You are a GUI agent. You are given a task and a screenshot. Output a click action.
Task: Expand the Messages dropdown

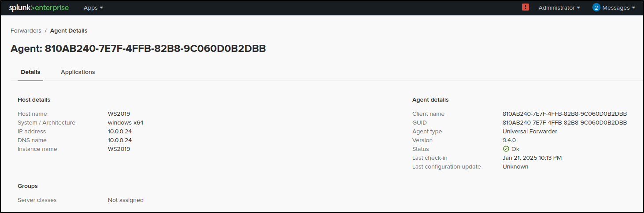(618, 7)
